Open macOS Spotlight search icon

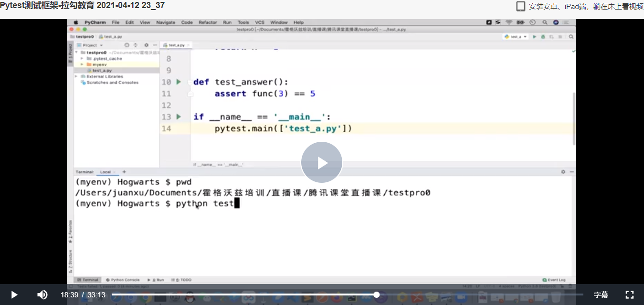[x=545, y=22]
